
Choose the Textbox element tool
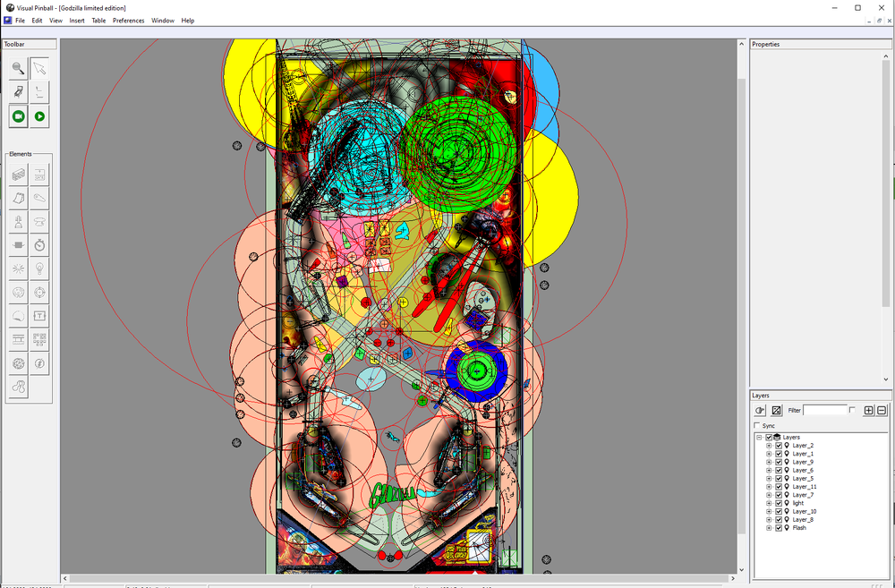point(39,316)
